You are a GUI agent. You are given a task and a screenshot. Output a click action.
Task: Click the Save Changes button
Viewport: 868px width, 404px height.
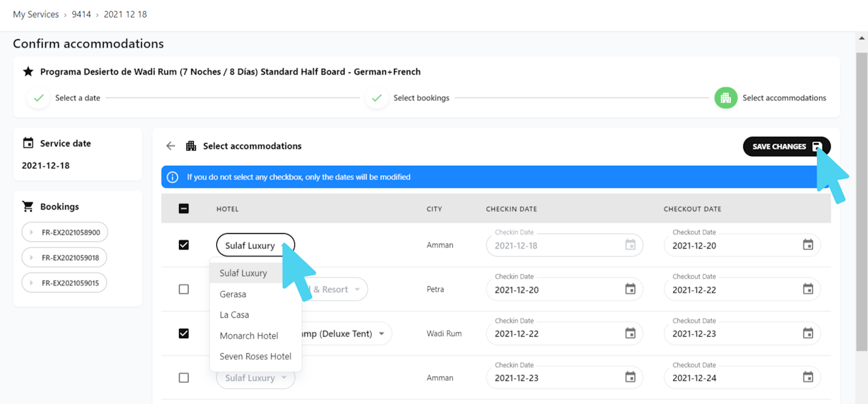pyautogui.click(x=786, y=146)
